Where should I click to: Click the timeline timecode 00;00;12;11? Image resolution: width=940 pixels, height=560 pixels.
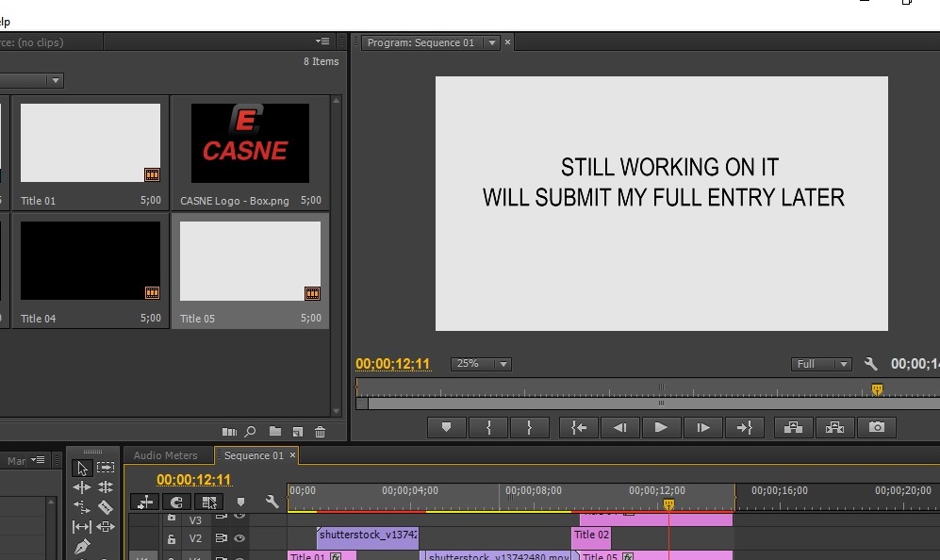pos(193,480)
